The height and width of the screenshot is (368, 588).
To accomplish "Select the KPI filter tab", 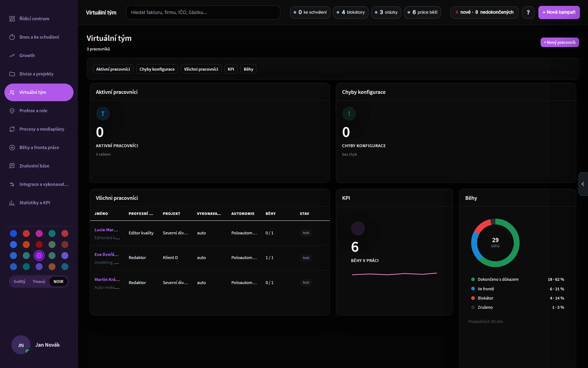I will (x=231, y=69).
